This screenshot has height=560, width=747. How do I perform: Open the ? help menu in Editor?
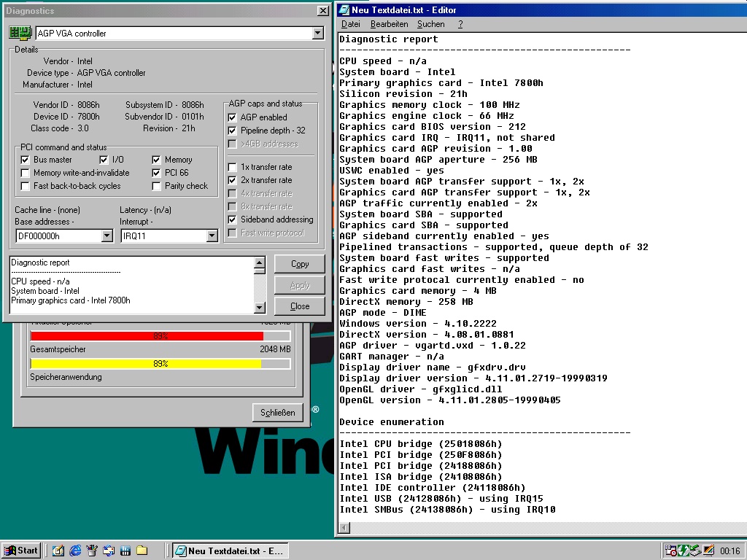click(x=460, y=24)
